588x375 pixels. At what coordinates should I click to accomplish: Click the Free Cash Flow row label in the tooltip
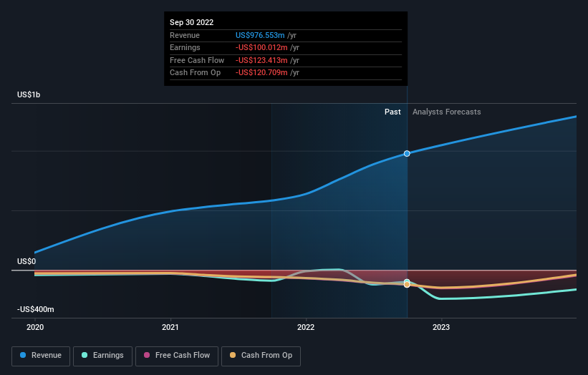(197, 60)
